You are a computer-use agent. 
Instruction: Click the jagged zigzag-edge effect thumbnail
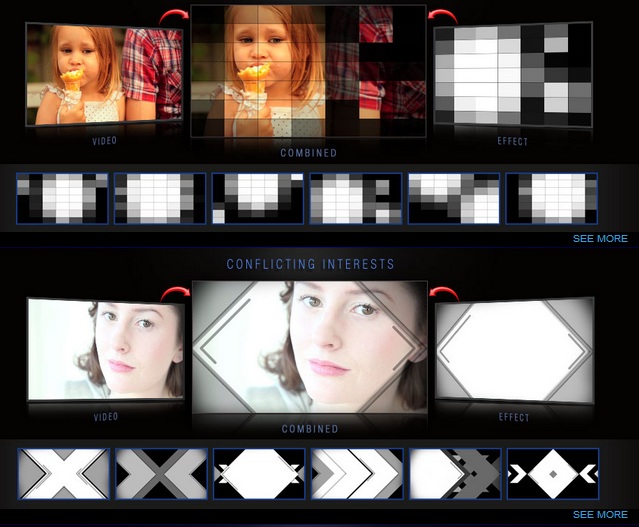(455, 474)
